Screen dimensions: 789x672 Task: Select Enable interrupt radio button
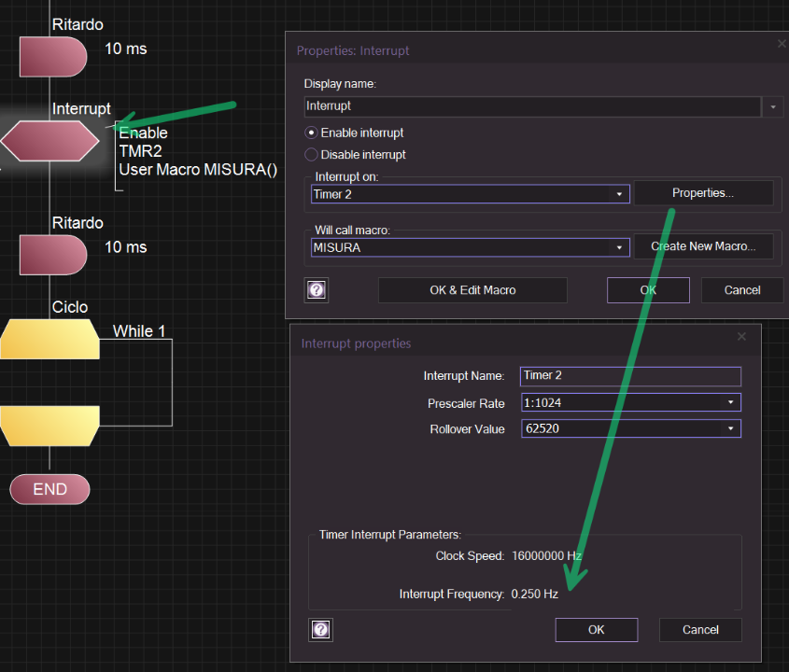coord(312,133)
